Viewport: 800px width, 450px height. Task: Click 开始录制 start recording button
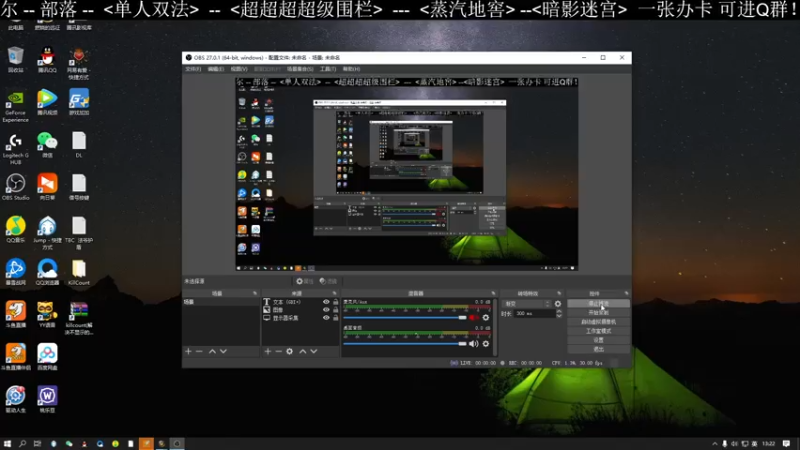[598, 312]
